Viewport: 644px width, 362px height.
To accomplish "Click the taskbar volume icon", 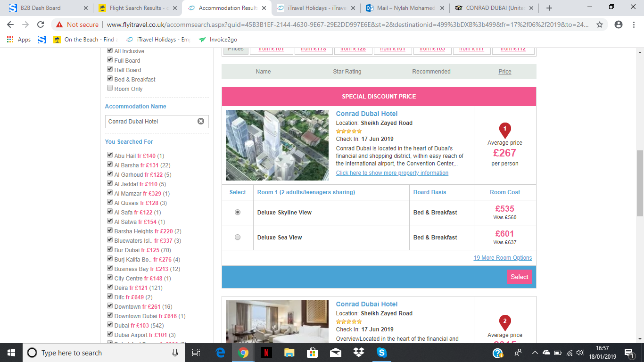I will click(580, 353).
